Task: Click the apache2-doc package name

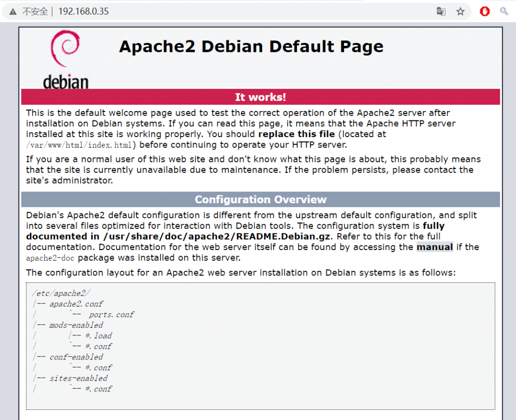Action: click(50, 258)
